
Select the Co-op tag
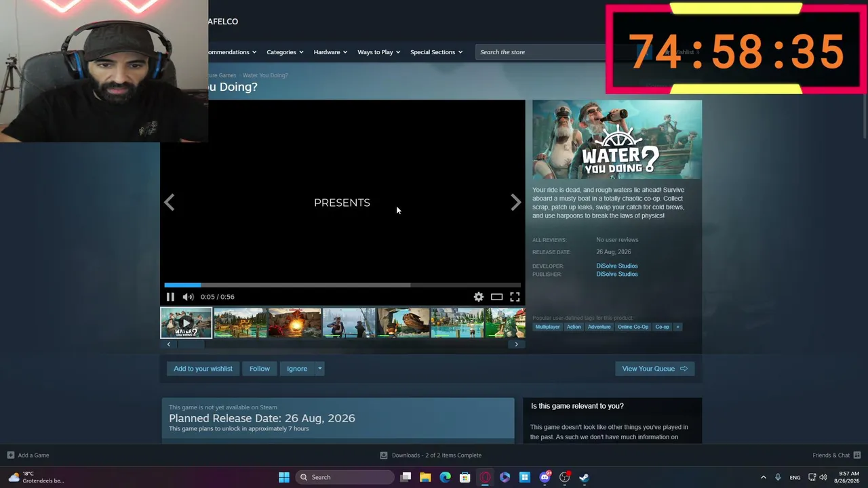click(662, 327)
